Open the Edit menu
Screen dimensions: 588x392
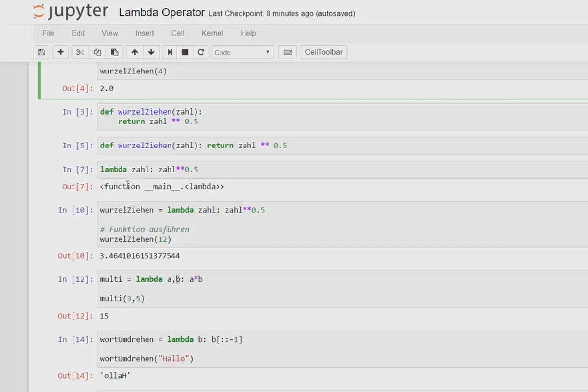[78, 33]
